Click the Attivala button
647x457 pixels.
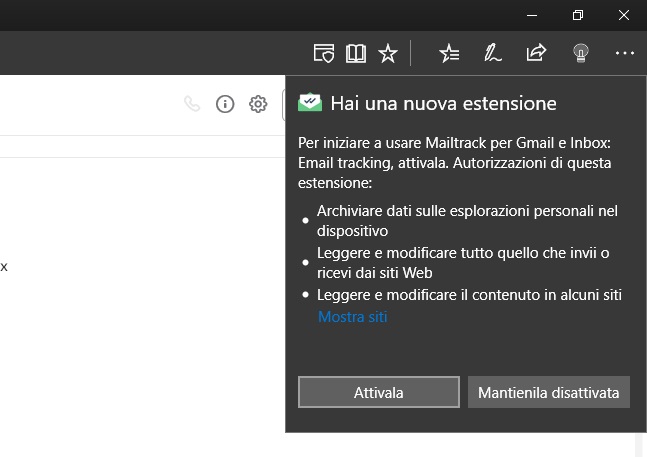pyautogui.click(x=379, y=393)
